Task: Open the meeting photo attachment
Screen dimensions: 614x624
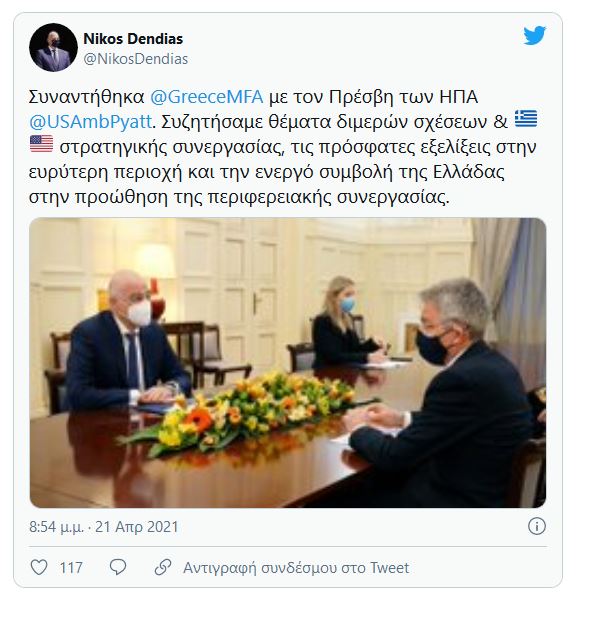Action: point(288,363)
